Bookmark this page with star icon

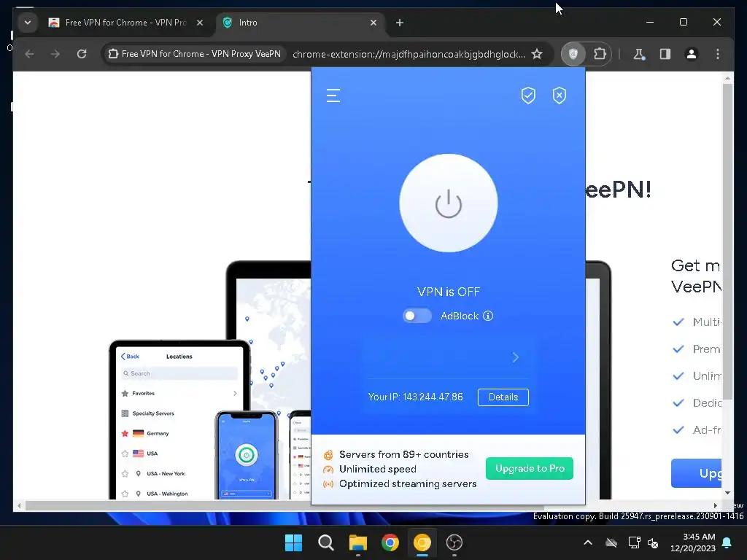coord(537,54)
